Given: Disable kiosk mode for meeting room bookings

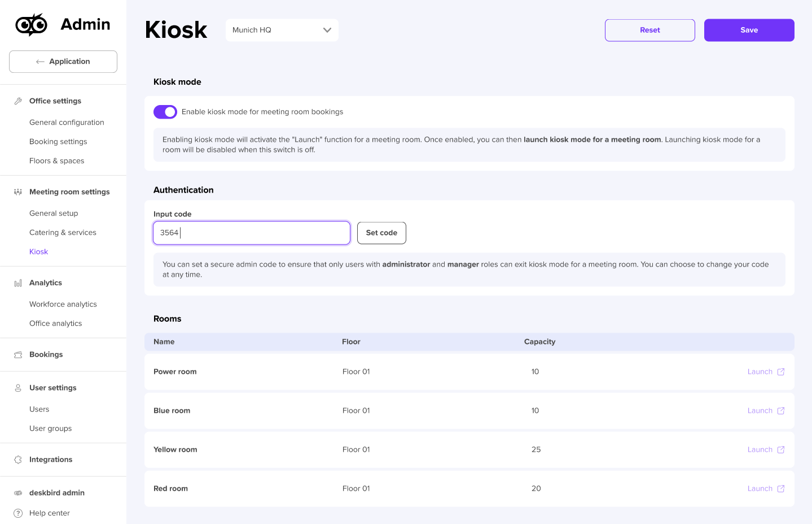Looking at the screenshot, I should click(x=165, y=111).
